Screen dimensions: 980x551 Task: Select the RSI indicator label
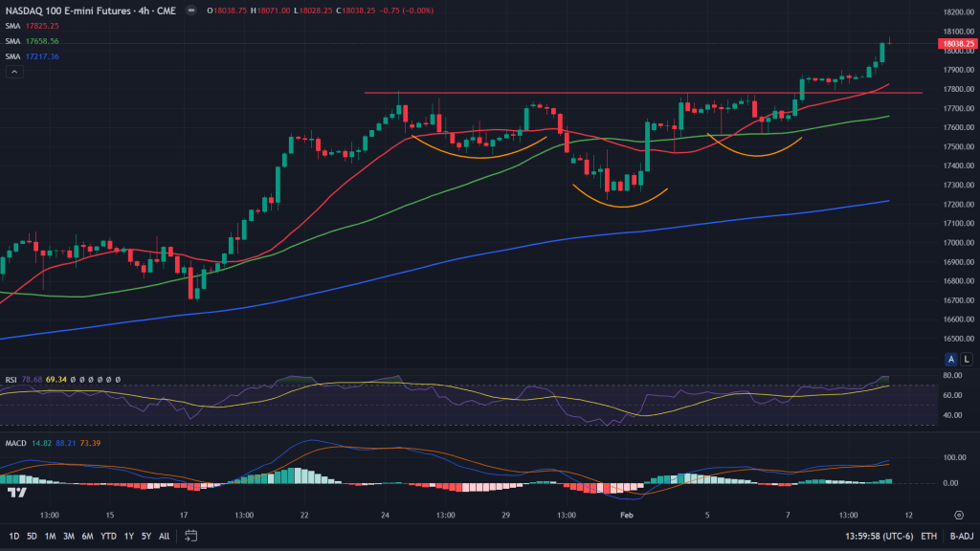[x=11, y=379]
